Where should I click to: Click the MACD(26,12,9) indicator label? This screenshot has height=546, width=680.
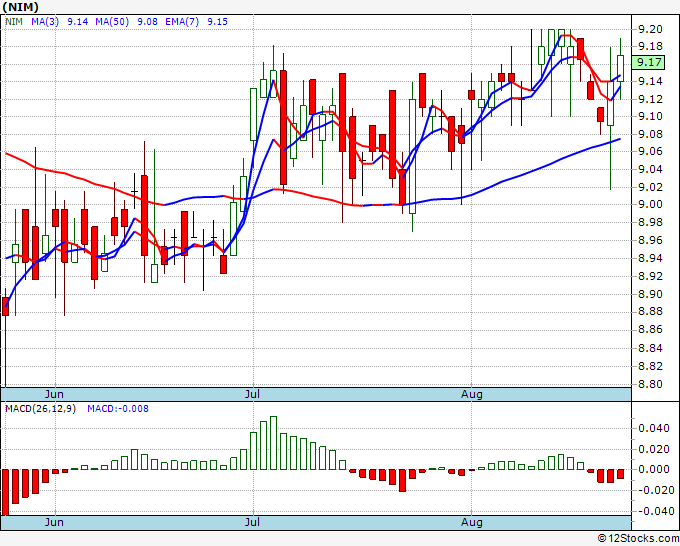(x=40, y=409)
